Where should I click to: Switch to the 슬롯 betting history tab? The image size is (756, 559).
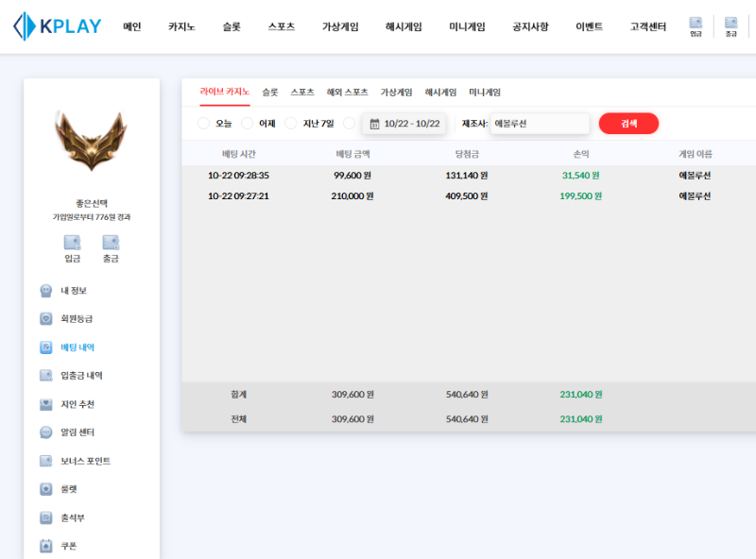(x=270, y=93)
